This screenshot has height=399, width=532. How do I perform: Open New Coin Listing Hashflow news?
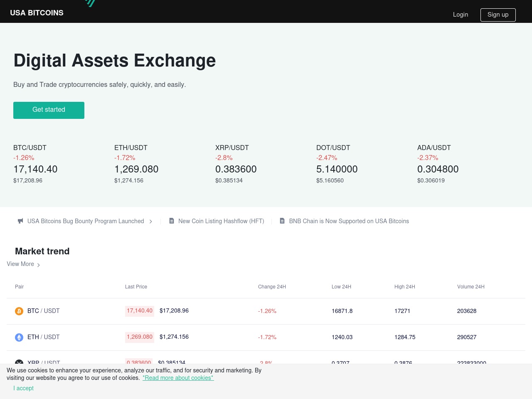221,221
